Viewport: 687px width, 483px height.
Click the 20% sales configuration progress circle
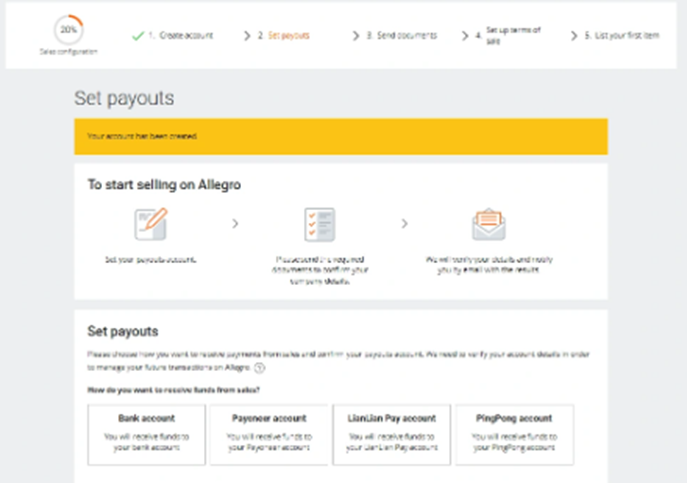point(68,30)
